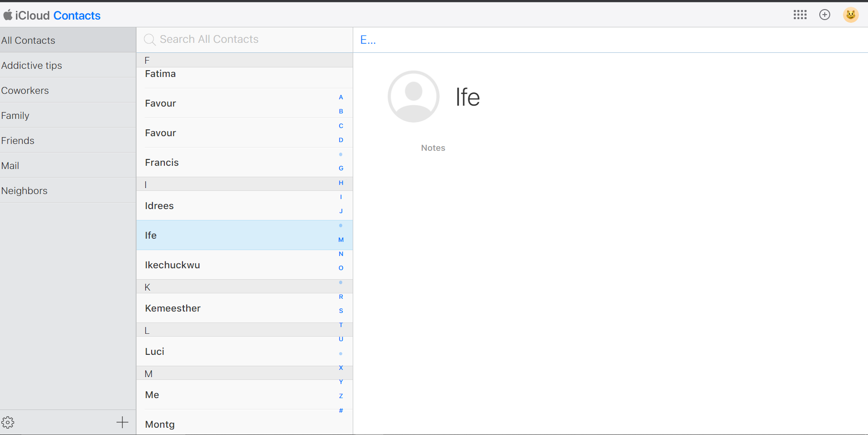Jump to letter M in index
Viewport: 868px width, 435px height.
[341, 240]
